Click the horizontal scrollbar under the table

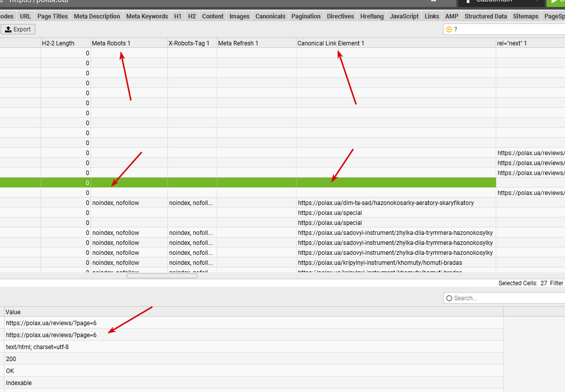[x=162, y=276]
